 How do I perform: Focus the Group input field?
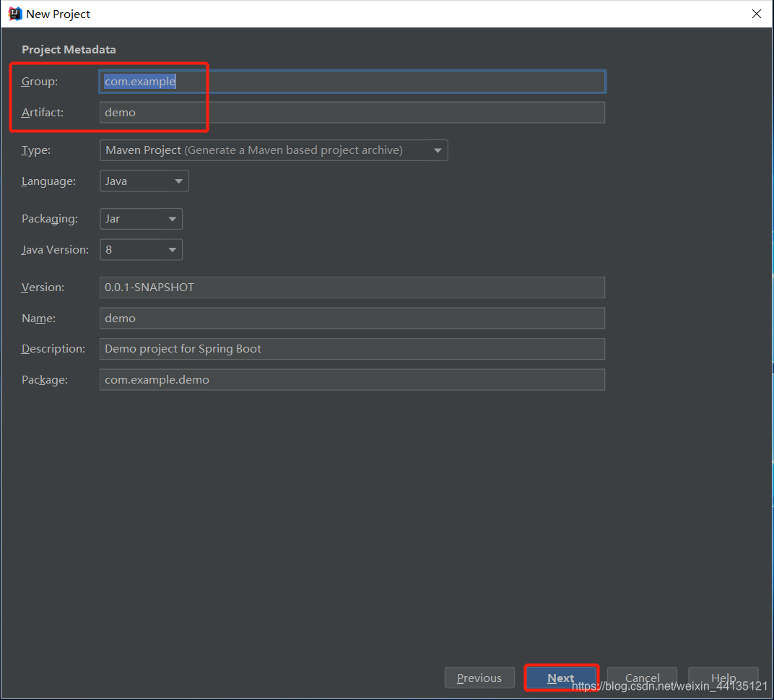352,82
